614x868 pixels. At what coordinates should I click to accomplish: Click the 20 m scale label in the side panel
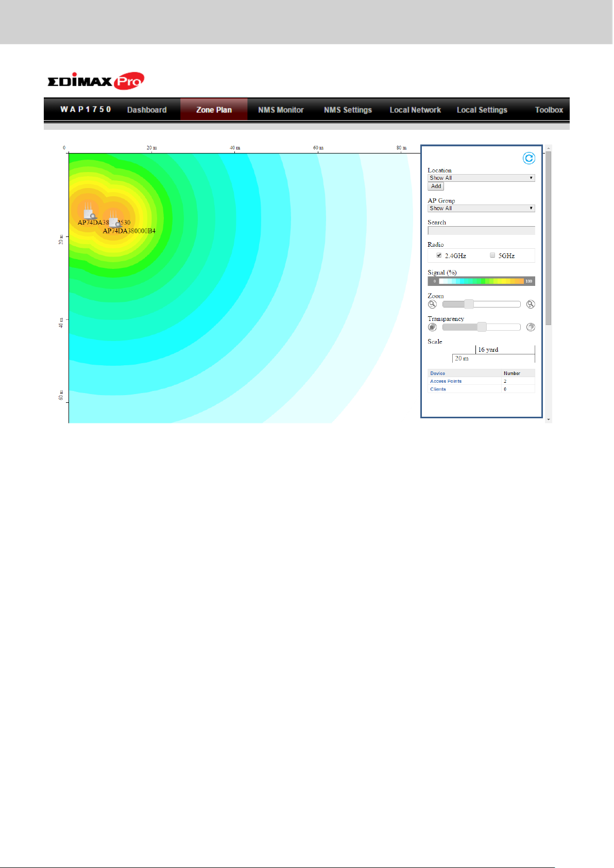click(462, 359)
